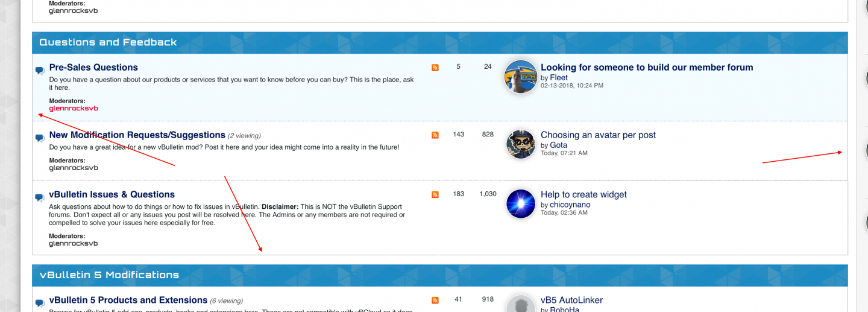The image size is (868, 312).
Task: Click post count 918 in vBulletin 5 Products row
Action: (x=488, y=299)
